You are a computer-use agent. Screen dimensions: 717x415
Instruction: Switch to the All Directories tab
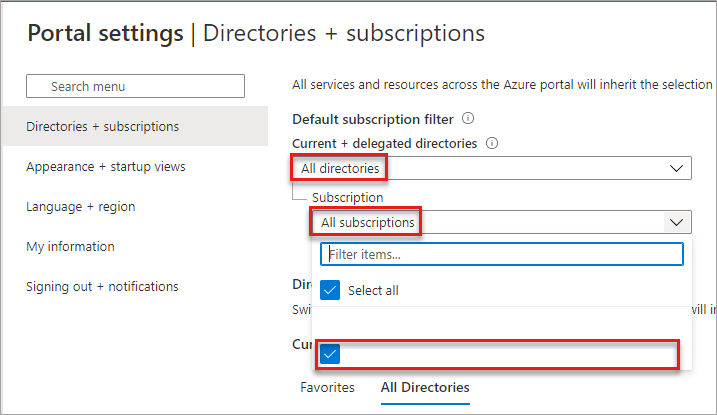coord(424,387)
